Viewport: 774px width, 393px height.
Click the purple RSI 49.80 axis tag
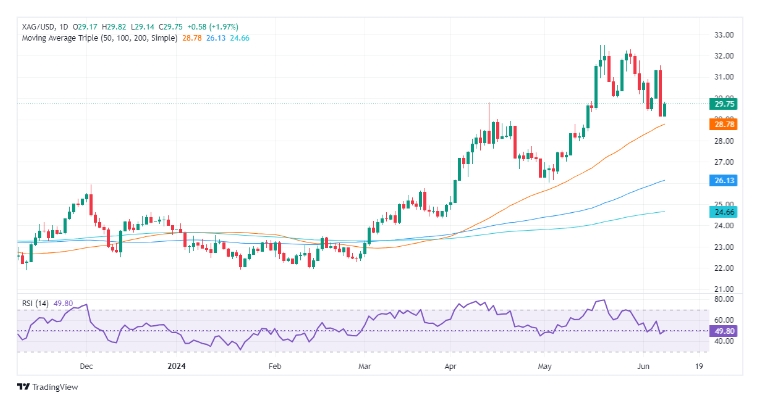pyautogui.click(x=723, y=331)
